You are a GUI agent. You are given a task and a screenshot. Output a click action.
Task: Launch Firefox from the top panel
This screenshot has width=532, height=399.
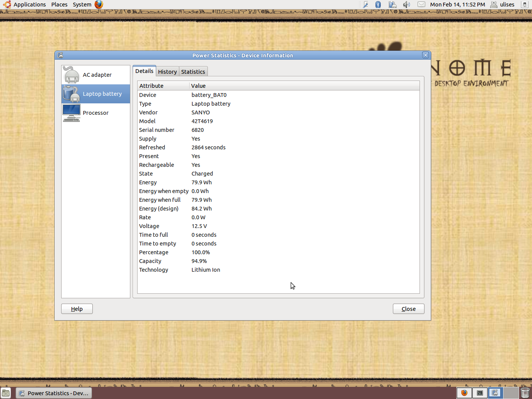pos(99,5)
